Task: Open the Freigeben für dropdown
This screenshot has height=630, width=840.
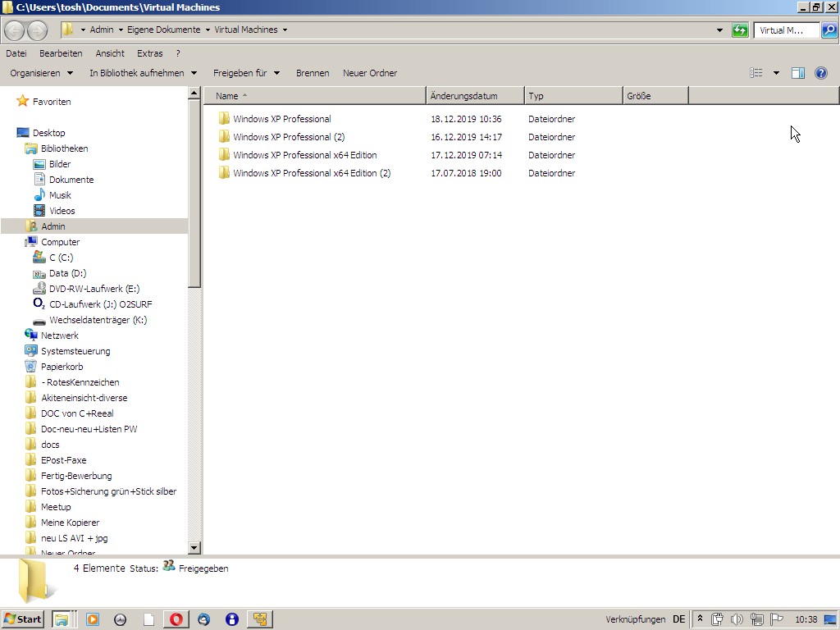Action: click(x=246, y=73)
